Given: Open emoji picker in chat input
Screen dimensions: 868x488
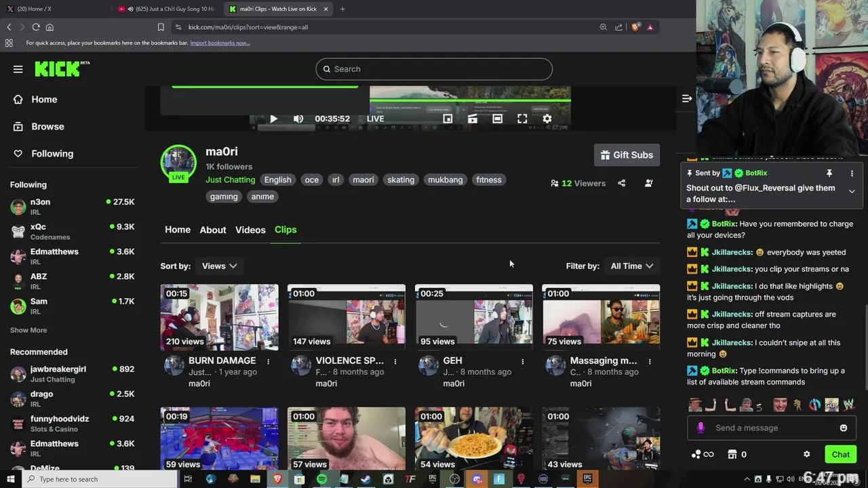Looking at the screenshot, I should [x=844, y=428].
